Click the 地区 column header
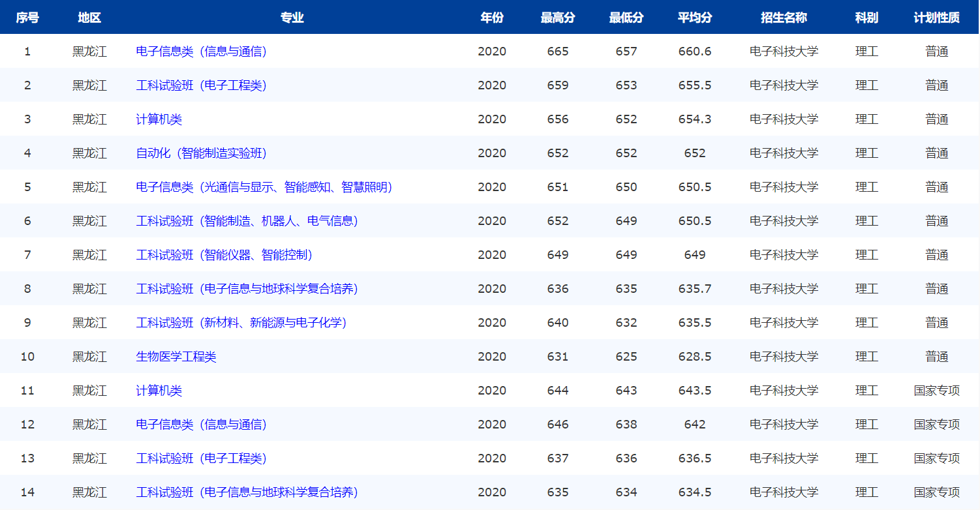980x510 pixels. (x=89, y=18)
